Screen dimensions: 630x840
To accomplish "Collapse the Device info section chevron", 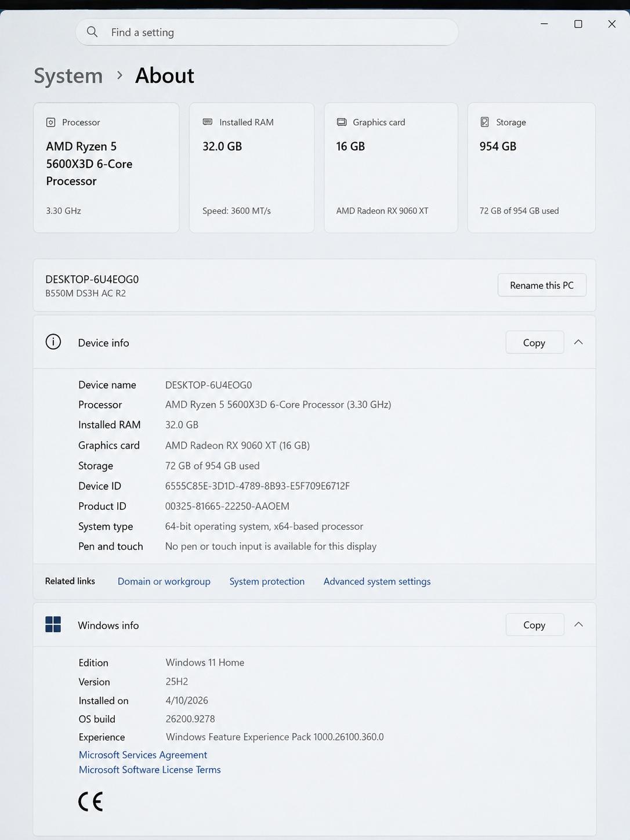I will [x=578, y=342].
